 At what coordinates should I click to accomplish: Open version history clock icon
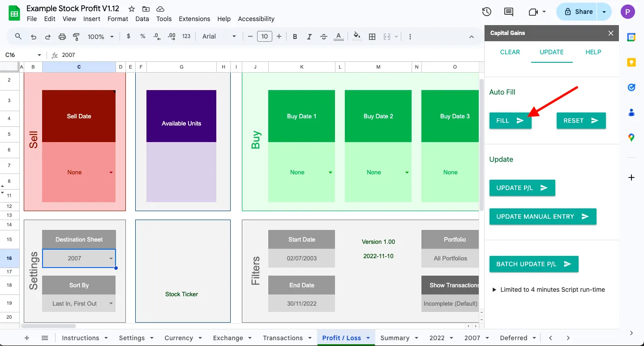tap(487, 12)
